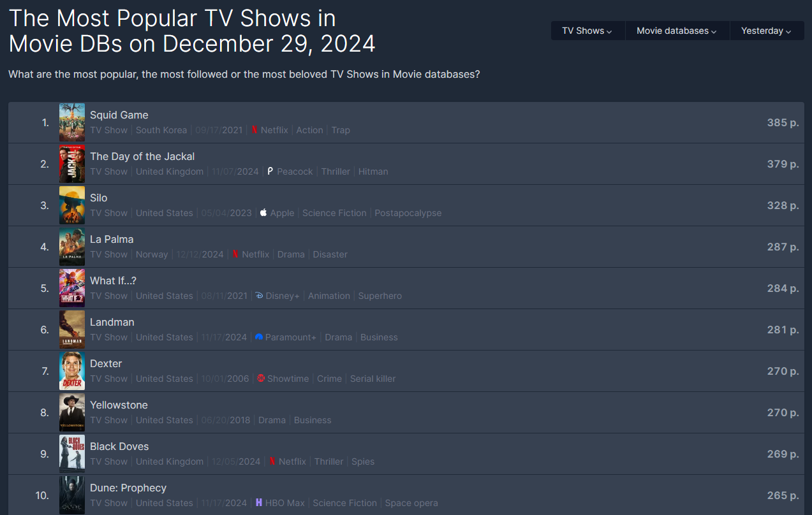
Task: Click the HBO Max icon in Dune: Prophecy row
Action: click(x=259, y=503)
